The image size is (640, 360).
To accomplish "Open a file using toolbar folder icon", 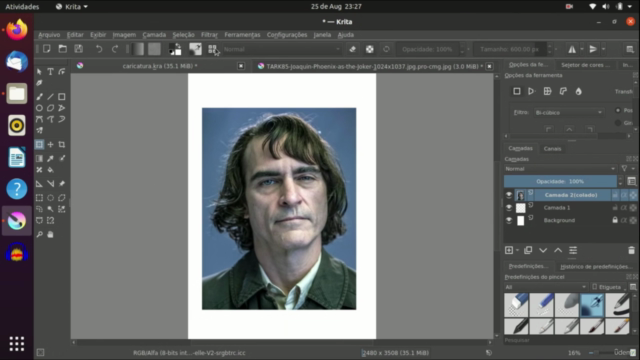I will point(62,49).
